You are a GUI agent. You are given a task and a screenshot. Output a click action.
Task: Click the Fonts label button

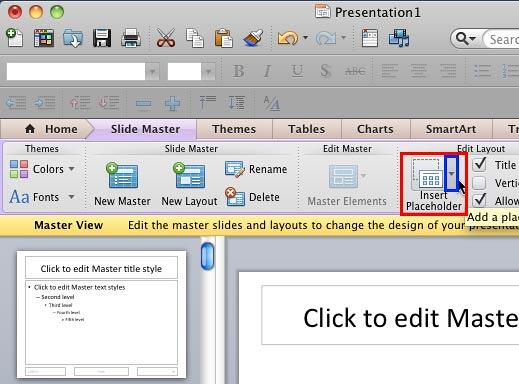pos(46,197)
